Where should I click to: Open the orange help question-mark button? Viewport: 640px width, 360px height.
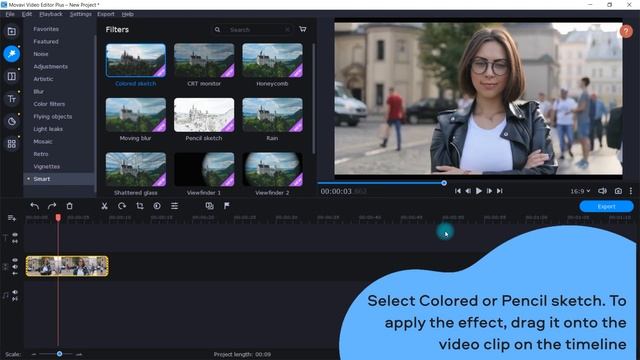pyautogui.click(x=626, y=31)
